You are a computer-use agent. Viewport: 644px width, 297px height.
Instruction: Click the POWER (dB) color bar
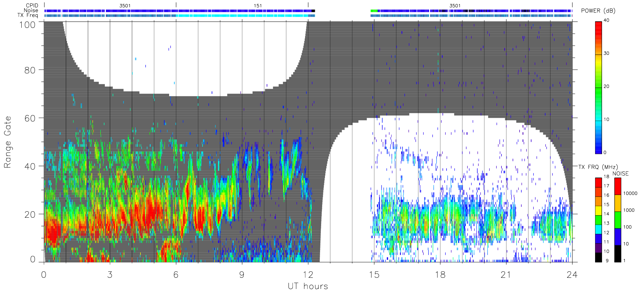[599, 87]
